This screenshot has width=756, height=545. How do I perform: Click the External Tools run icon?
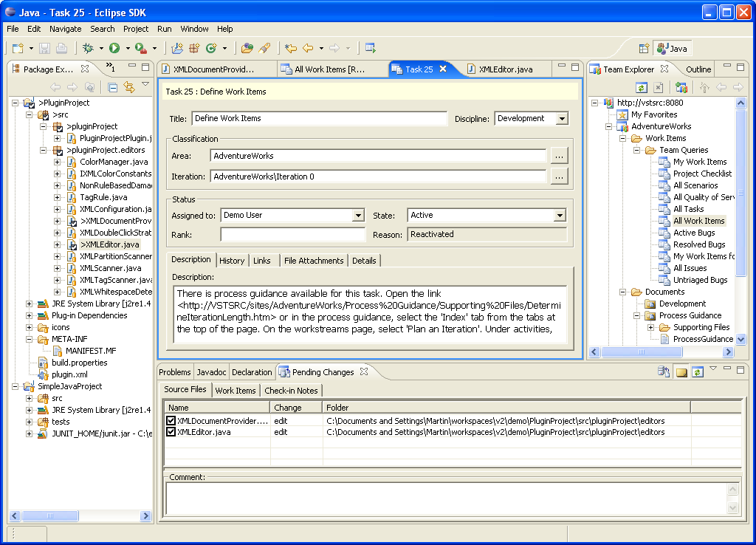141,48
